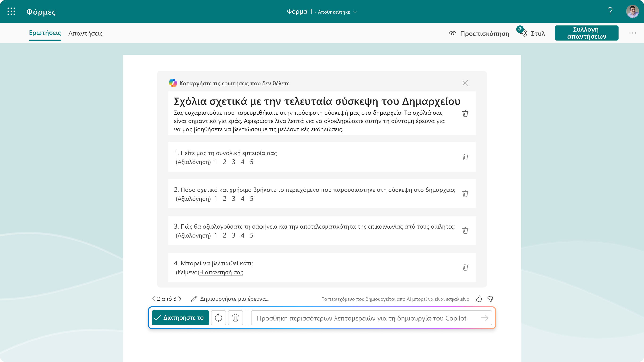Give thumbs up feedback
This screenshot has width=644, height=362.
(479, 299)
